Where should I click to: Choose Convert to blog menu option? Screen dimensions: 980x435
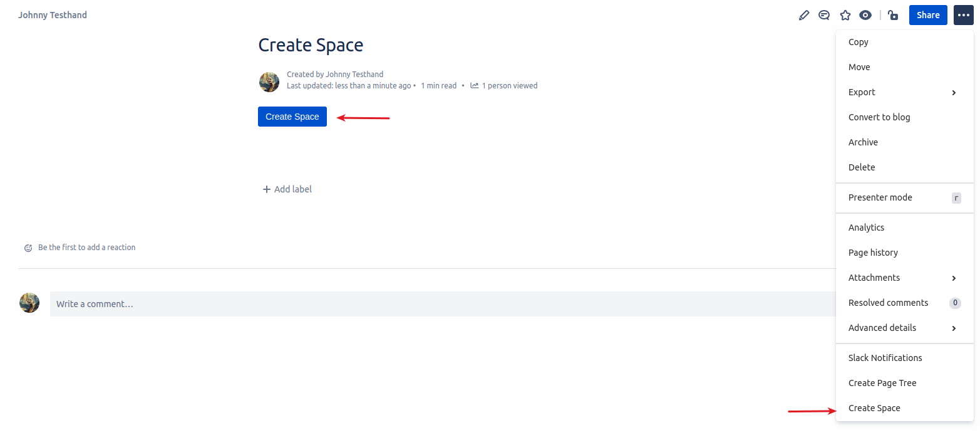879,117
